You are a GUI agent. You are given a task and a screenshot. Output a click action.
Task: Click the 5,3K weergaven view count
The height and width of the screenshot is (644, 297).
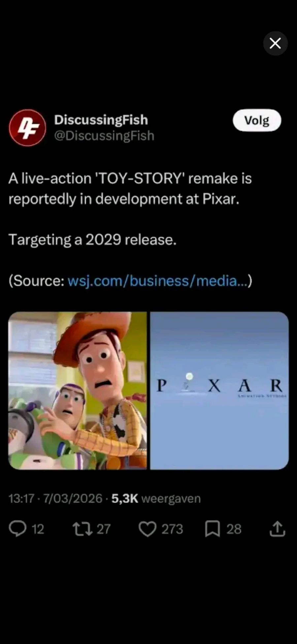(156, 498)
